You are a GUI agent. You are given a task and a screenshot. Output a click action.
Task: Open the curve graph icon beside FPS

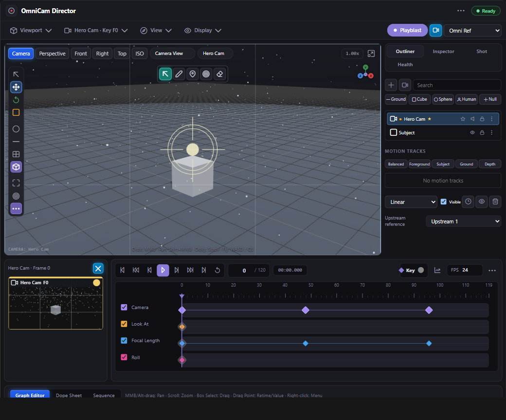[437, 270]
